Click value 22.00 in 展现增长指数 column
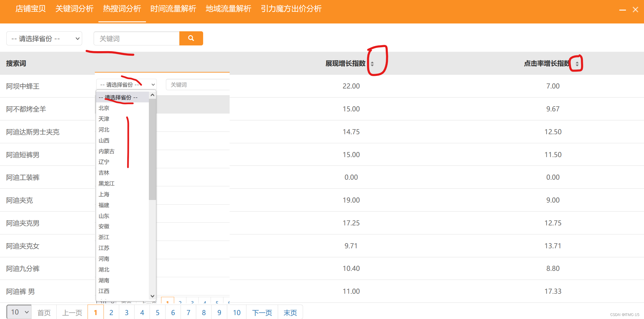 [x=351, y=86]
